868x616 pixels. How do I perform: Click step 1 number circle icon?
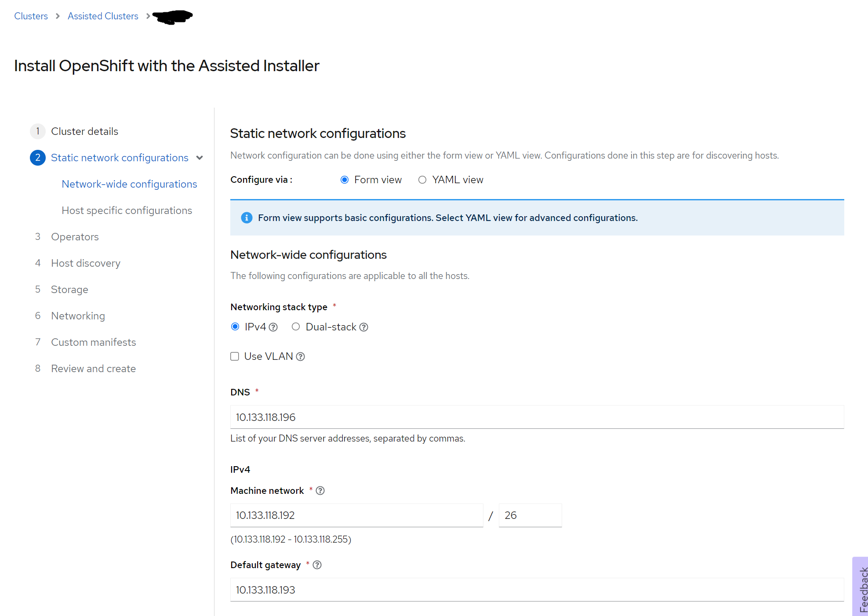coord(38,131)
